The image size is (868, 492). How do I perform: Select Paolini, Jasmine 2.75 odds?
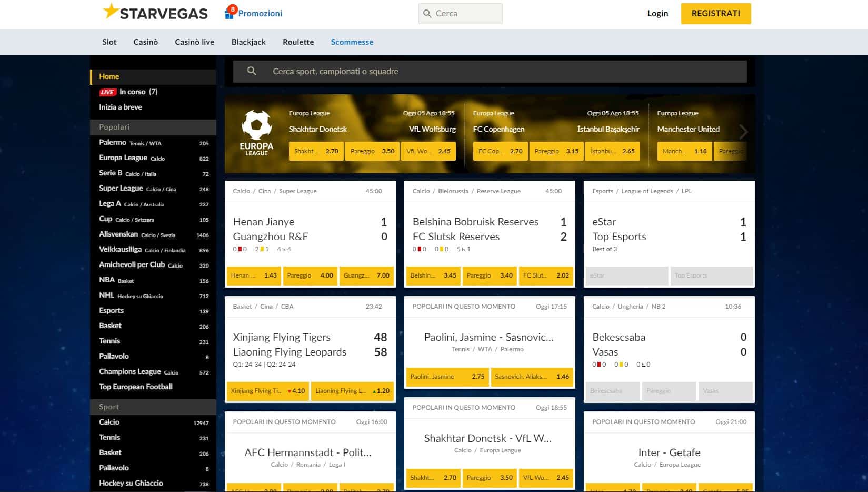pyautogui.click(x=447, y=377)
